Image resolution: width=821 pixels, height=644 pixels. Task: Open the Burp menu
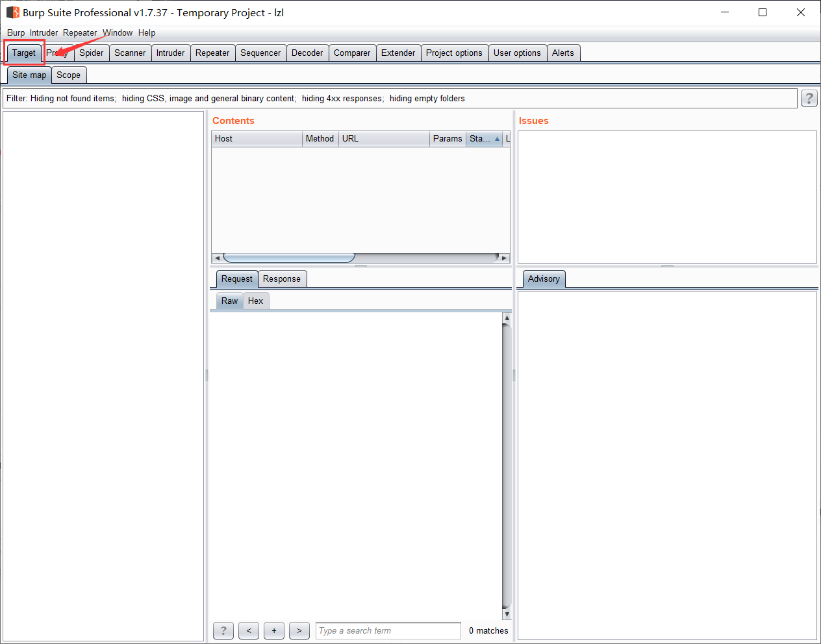pyautogui.click(x=16, y=32)
